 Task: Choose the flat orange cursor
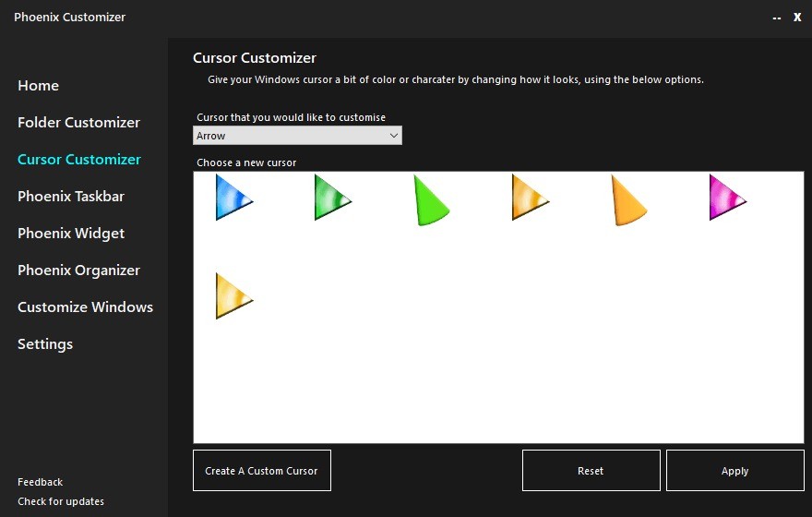click(x=628, y=200)
